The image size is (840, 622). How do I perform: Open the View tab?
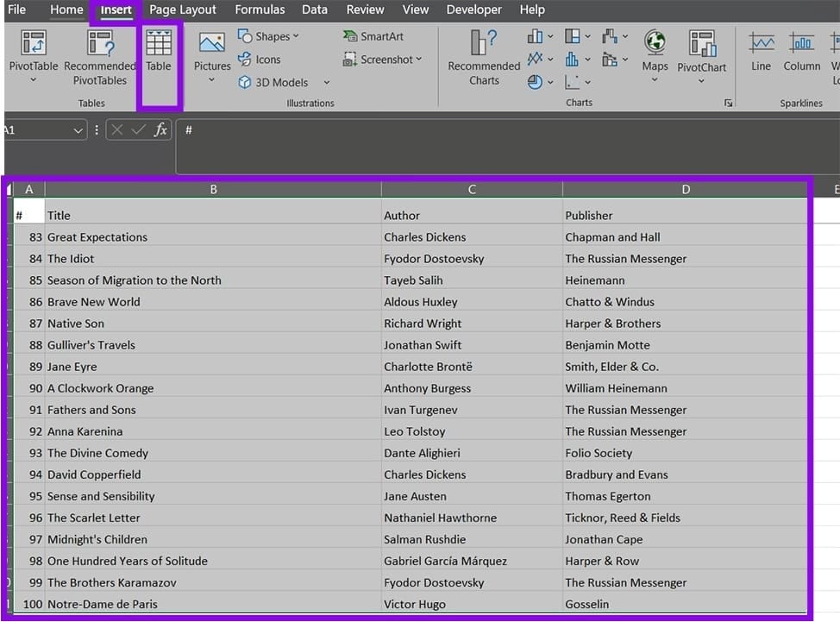point(415,9)
